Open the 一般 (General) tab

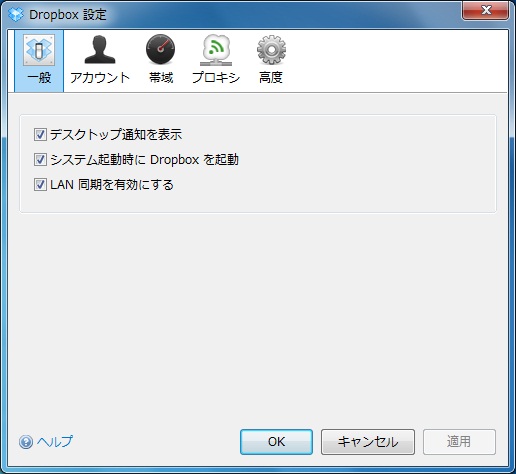click(39, 61)
